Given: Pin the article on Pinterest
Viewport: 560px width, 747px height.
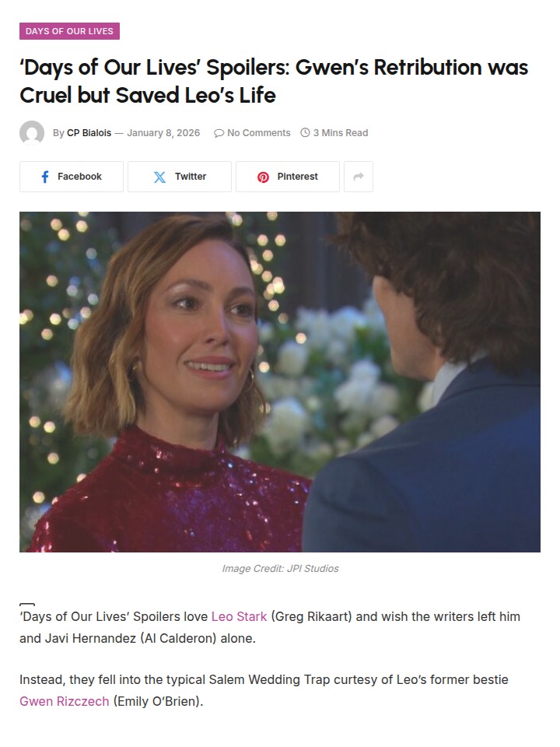Looking at the screenshot, I should 288,177.
